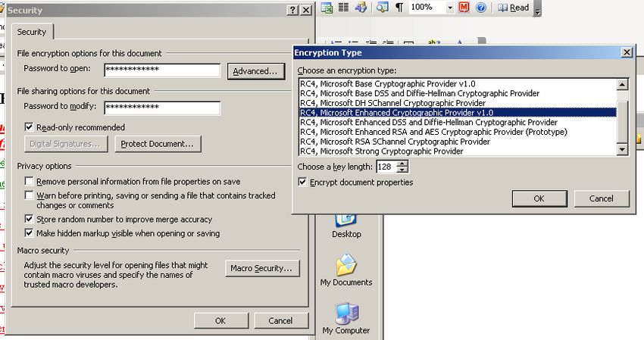Confirm Security dialog with OK
644x340 pixels.
221,321
